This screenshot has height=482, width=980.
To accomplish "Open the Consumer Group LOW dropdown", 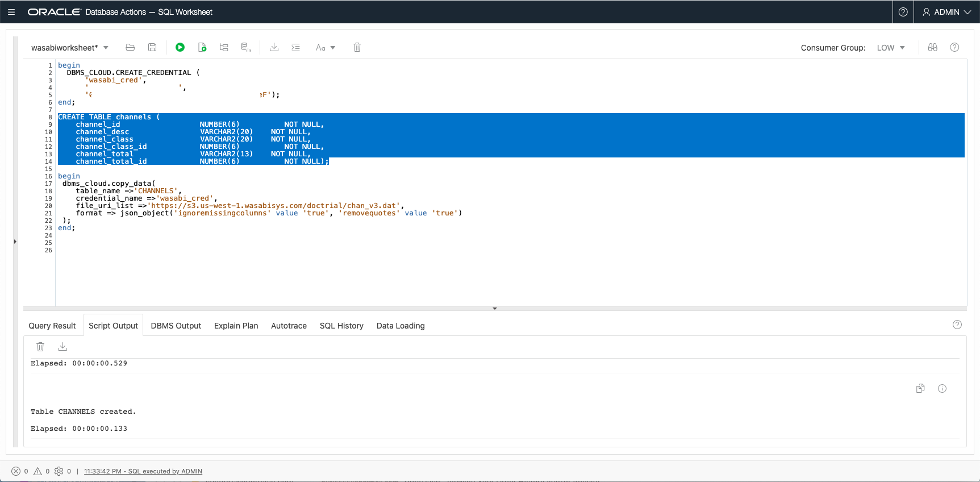I will pos(891,48).
